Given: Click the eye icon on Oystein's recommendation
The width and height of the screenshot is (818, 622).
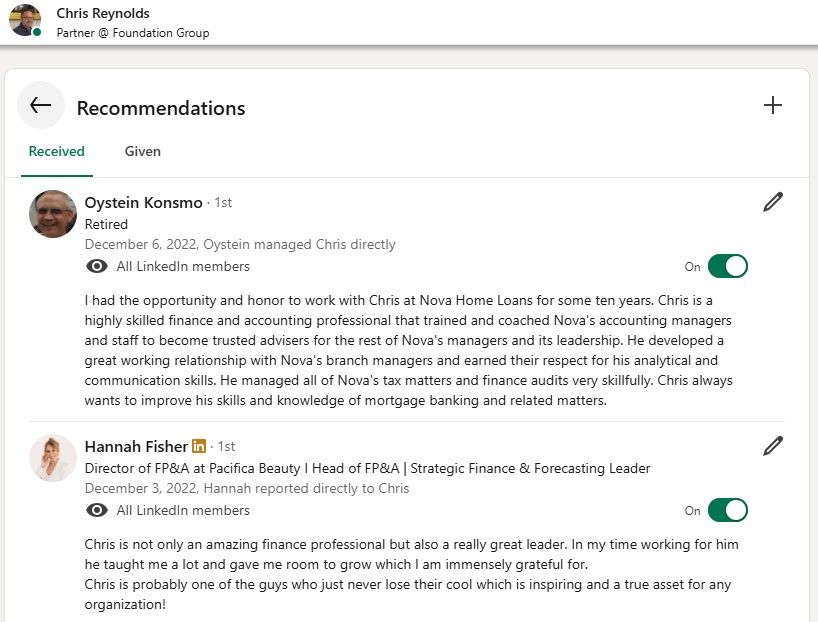Looking at the screenshot, I should (97, 266).
